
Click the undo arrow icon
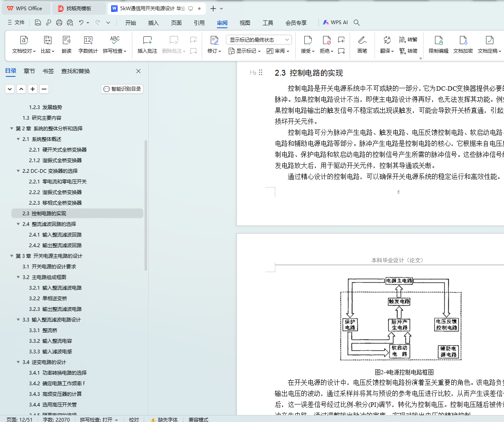click(x=81, y=22)
